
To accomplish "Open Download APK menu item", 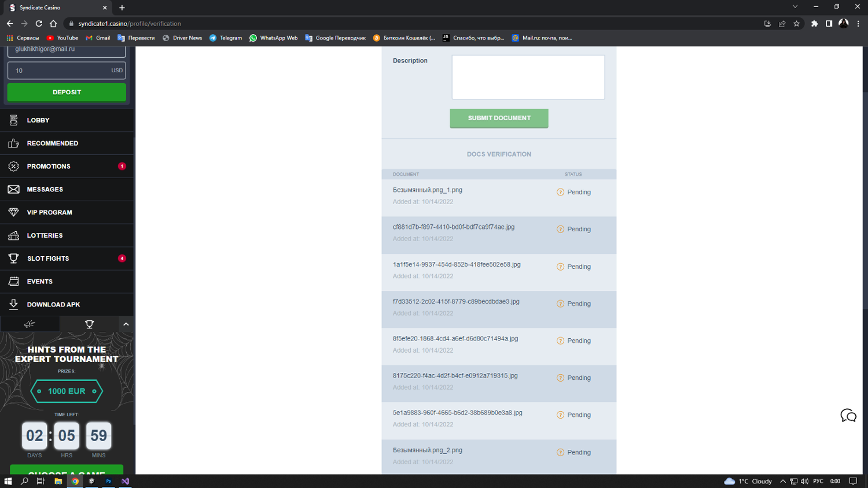I will click(x=67, y=305).
